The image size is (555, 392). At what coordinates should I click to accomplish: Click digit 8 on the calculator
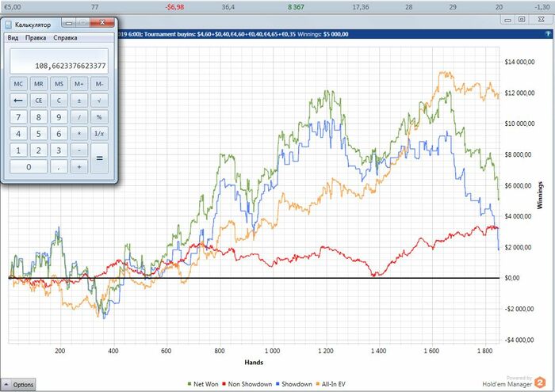(x=39, y=117)
